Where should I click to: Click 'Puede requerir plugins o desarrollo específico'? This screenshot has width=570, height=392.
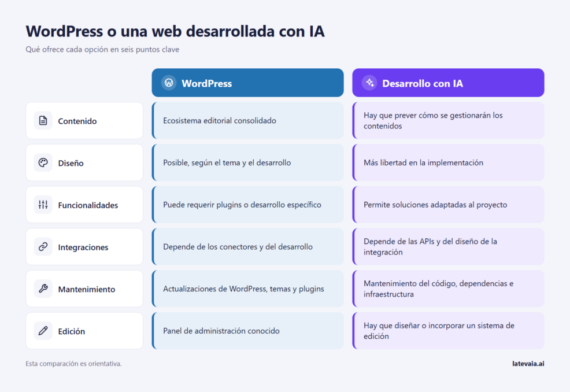point(247,205)
